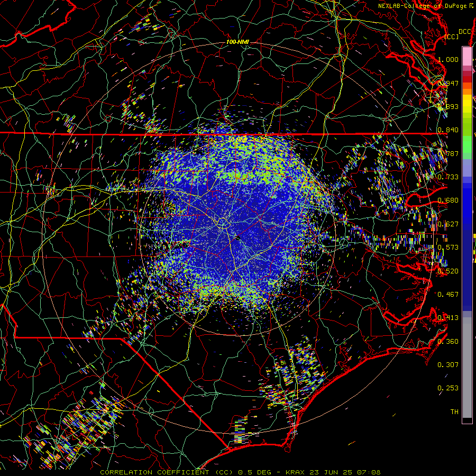476x476 pixels.
Task: Click the black radar site dot at map center
Action: click(x=237, y=238)
